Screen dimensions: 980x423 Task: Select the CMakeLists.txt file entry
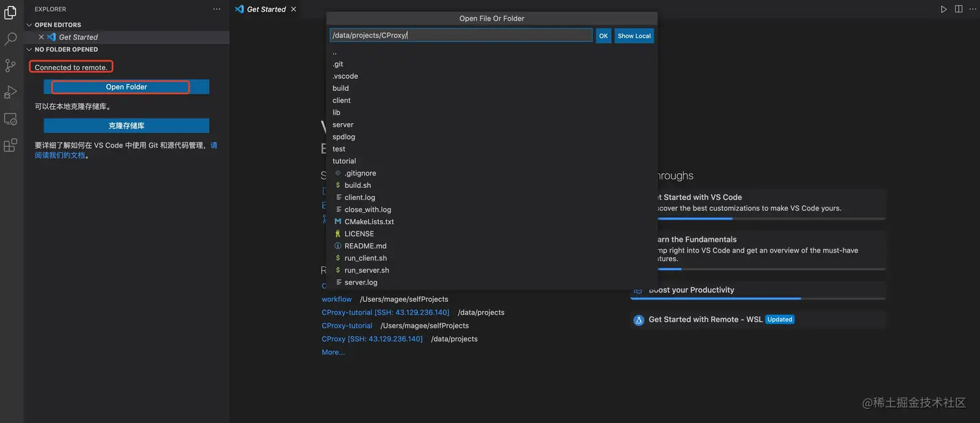point(492,222)
